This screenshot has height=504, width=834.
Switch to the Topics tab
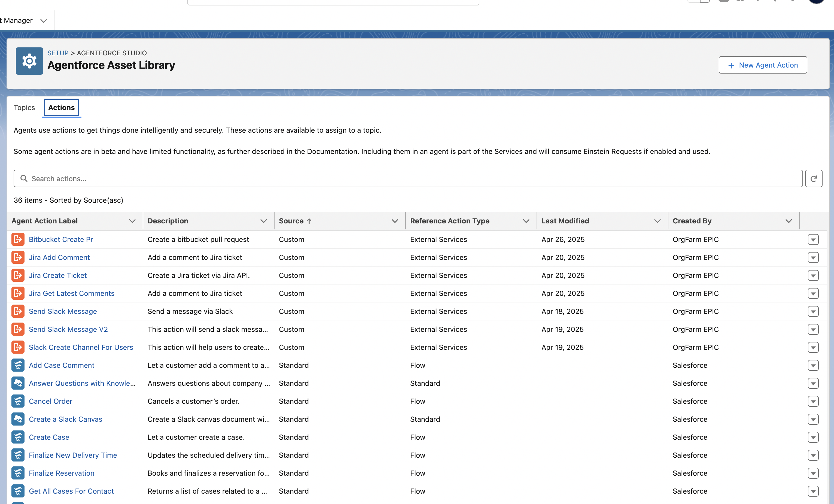tap(24, 108)
